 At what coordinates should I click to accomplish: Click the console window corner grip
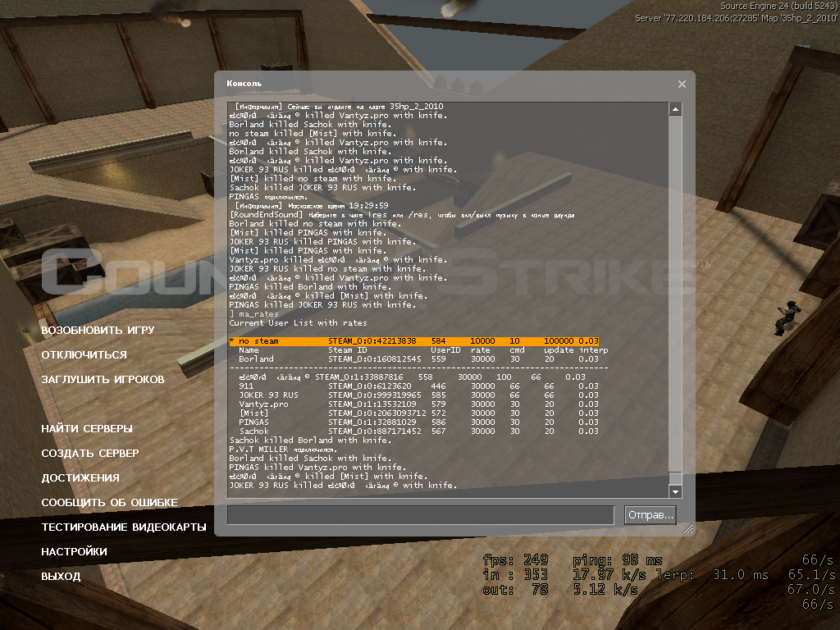click(688, 529)
